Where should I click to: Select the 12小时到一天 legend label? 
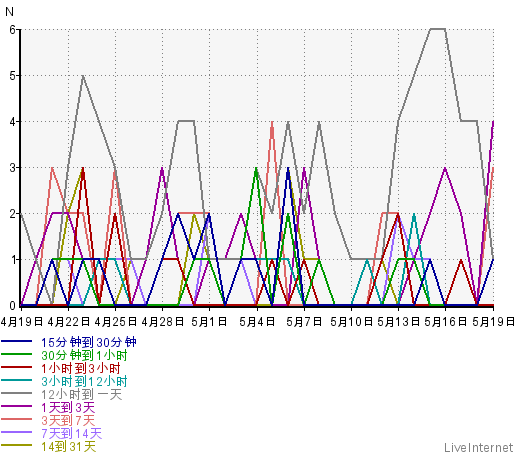(82, 394)
